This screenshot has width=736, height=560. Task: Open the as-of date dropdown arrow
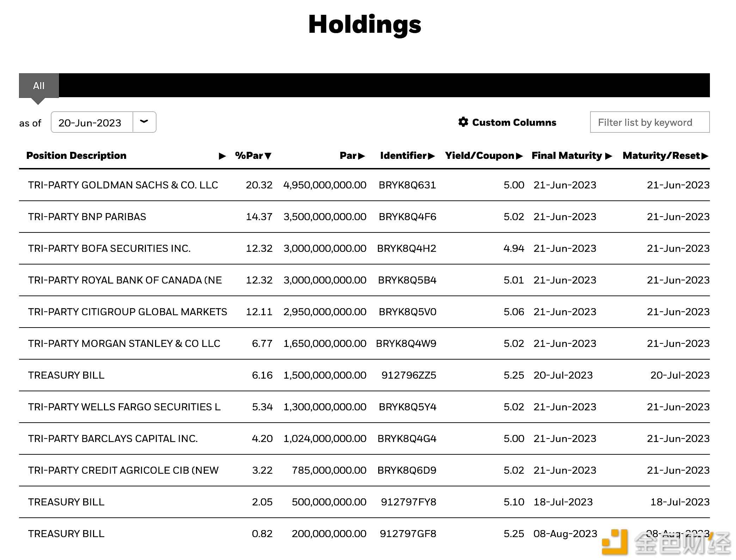click(144, 122)
